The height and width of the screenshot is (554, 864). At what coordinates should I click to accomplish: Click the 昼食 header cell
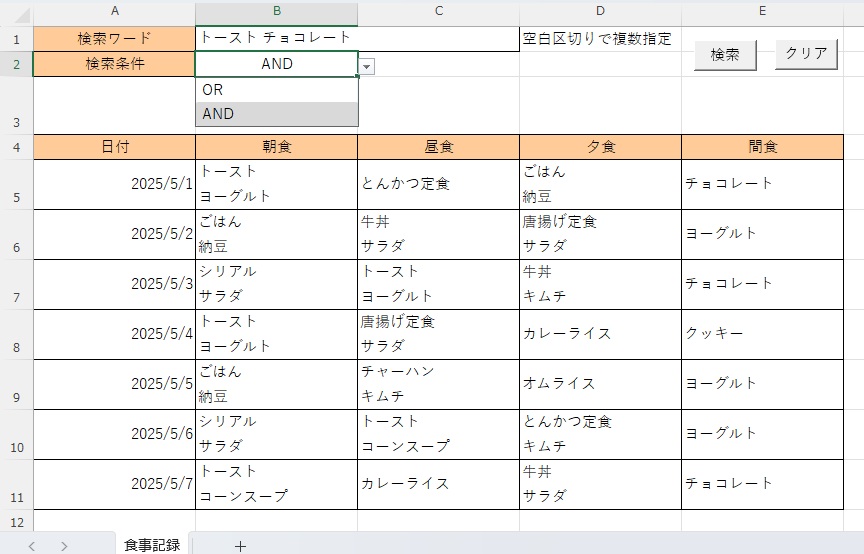439,147
